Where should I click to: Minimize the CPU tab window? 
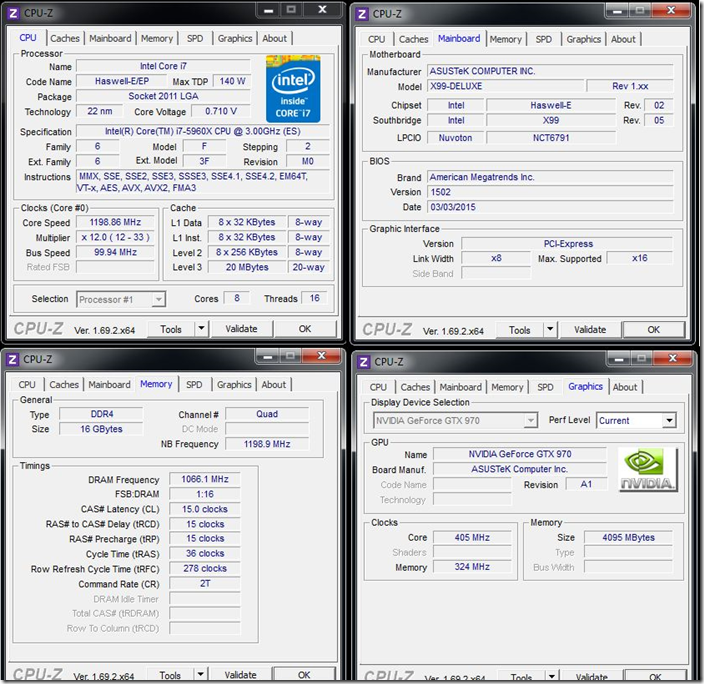coord(268,10)
